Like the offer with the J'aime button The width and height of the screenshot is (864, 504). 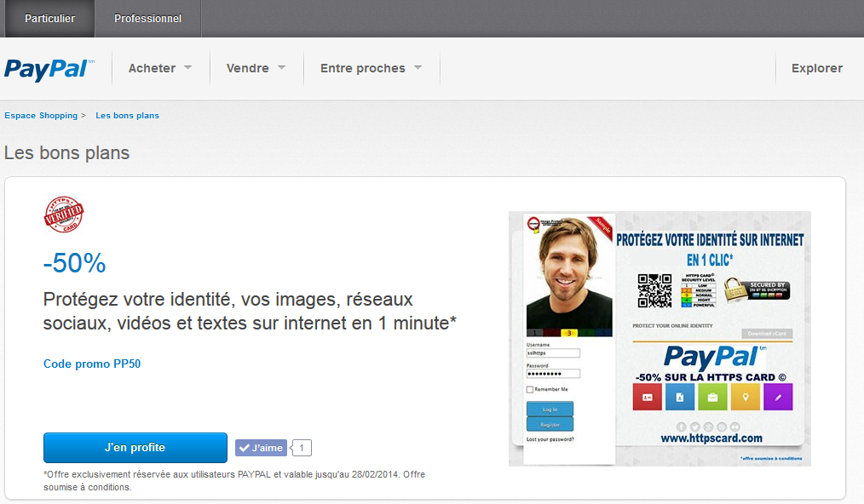262,448
